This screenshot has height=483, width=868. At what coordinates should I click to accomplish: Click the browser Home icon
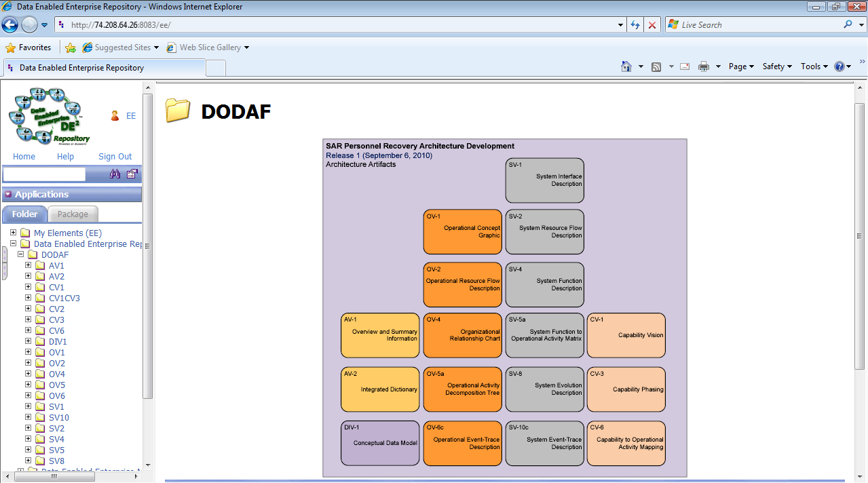(626, 66)
